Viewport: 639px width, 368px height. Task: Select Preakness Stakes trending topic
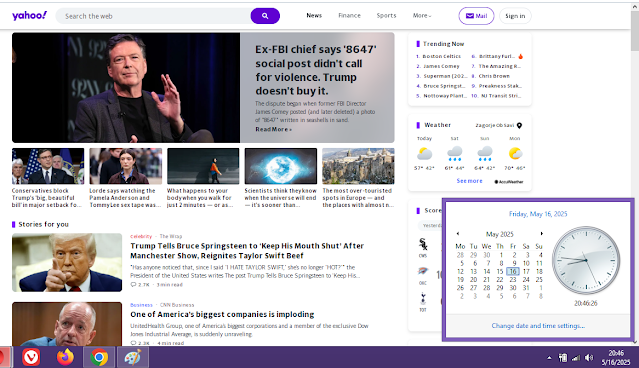[x=500, y=86]
